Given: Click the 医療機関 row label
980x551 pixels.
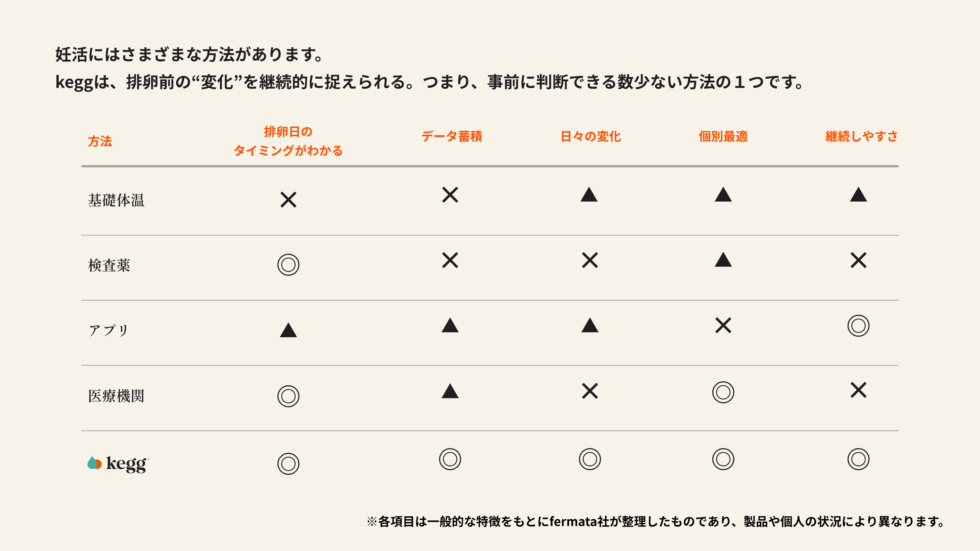Looking at the screenshot, I should click(116, 396).
